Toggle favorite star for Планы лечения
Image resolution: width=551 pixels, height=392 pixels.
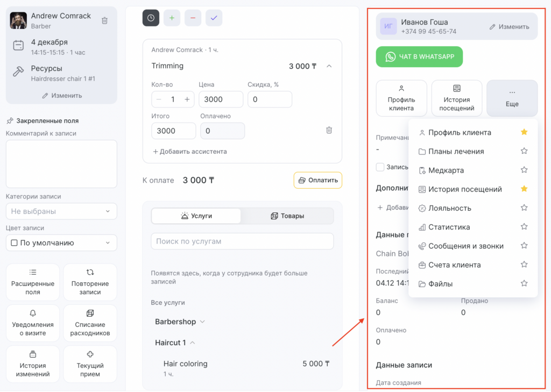(524, 151)
